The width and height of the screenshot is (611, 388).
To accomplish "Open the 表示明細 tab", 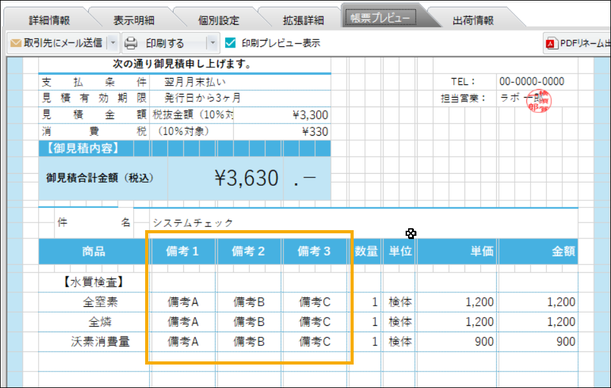I will [134, 20].
